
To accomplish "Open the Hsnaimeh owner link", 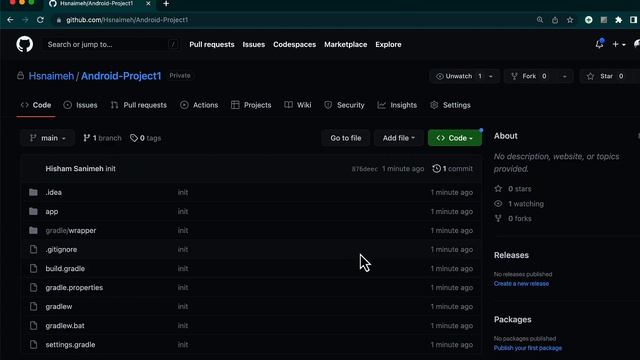I will point(51,76).
